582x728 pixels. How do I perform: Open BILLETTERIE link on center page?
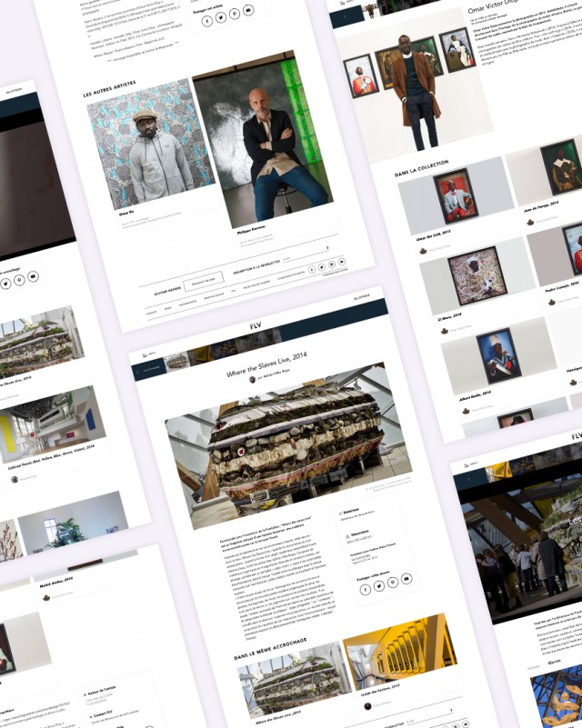pyautogui.click(x=362, y=296)
